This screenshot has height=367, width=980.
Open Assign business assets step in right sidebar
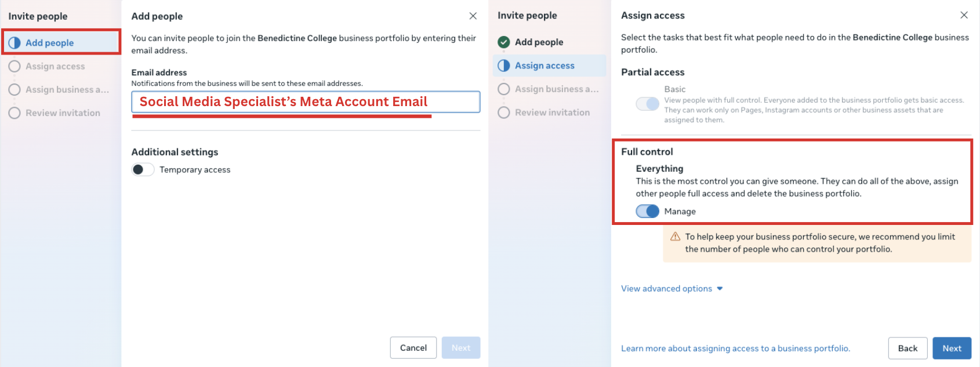[x=556, y=89]
